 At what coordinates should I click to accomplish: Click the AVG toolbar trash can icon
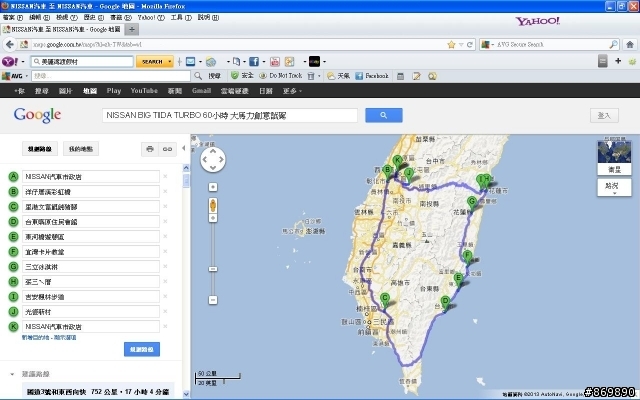point(311,76)
